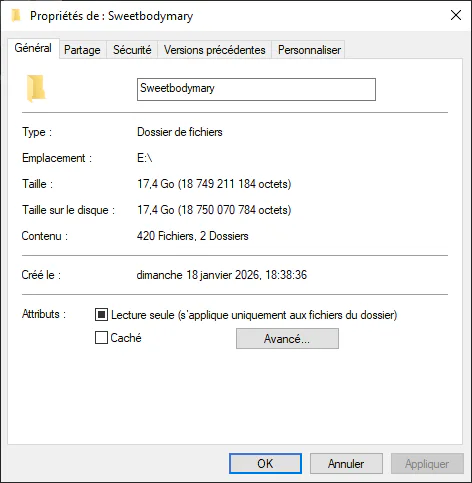This screenshot has width=472, height=483.
Task: Confirm the dialog with OK
Action: click(x=265, y=463)
